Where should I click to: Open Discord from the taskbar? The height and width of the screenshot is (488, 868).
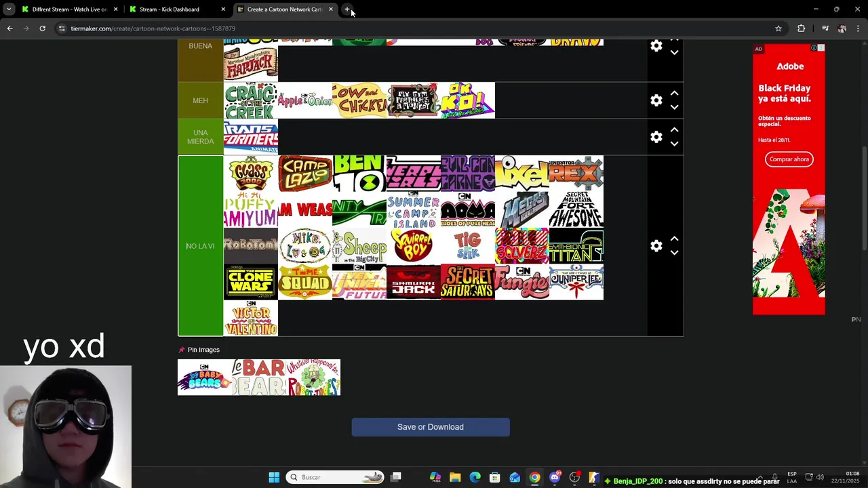click(555, 477)
